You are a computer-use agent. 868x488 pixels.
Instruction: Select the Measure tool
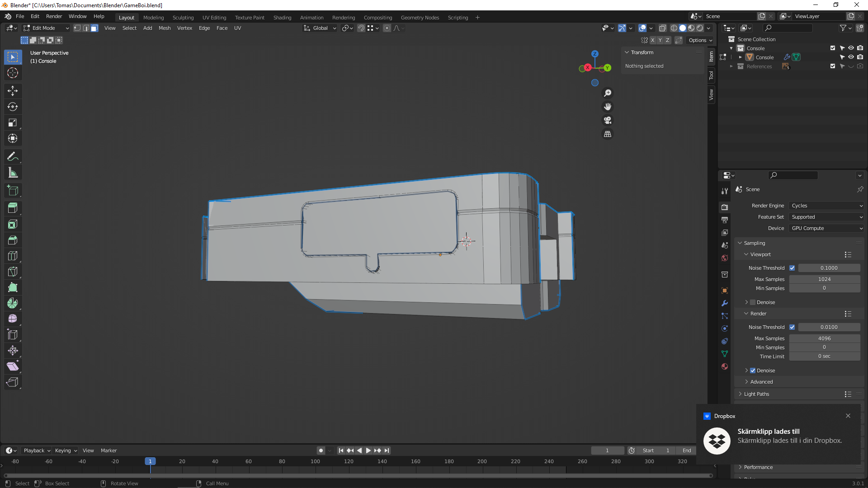(13, 173)
